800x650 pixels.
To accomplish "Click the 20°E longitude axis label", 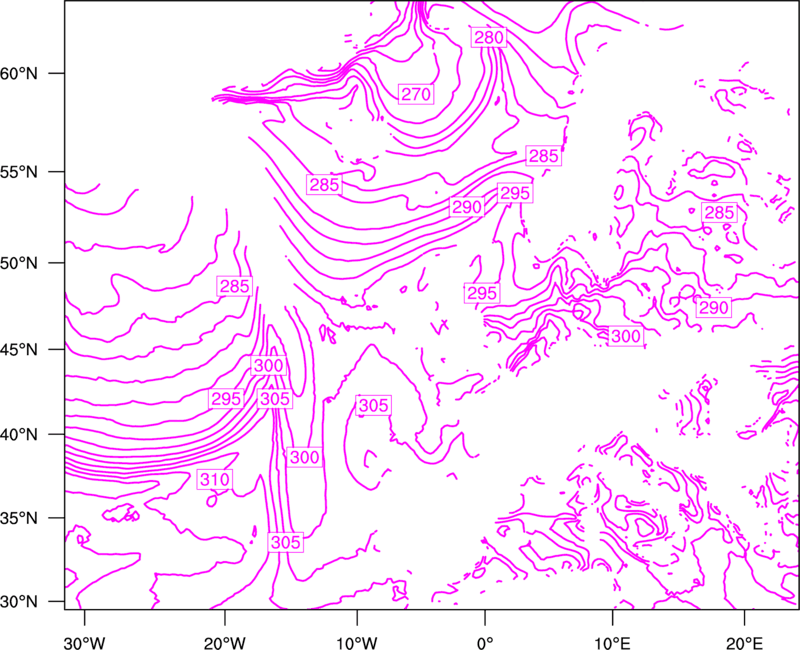I will coord(744,643).
